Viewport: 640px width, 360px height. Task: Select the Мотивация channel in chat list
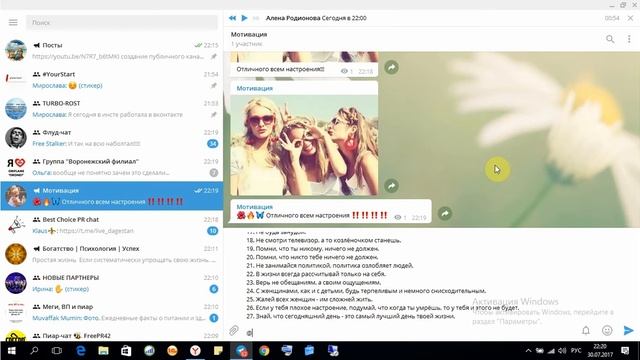(x=111, y=196)
